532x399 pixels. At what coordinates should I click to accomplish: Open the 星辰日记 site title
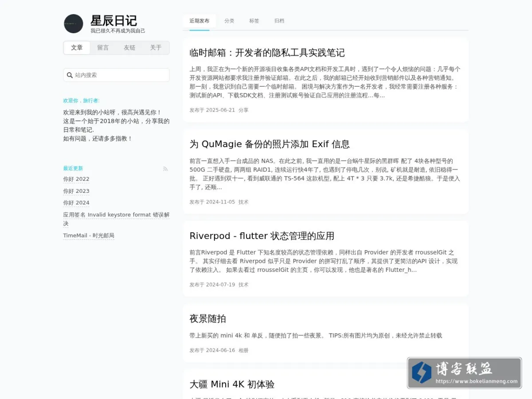(113, 20)
